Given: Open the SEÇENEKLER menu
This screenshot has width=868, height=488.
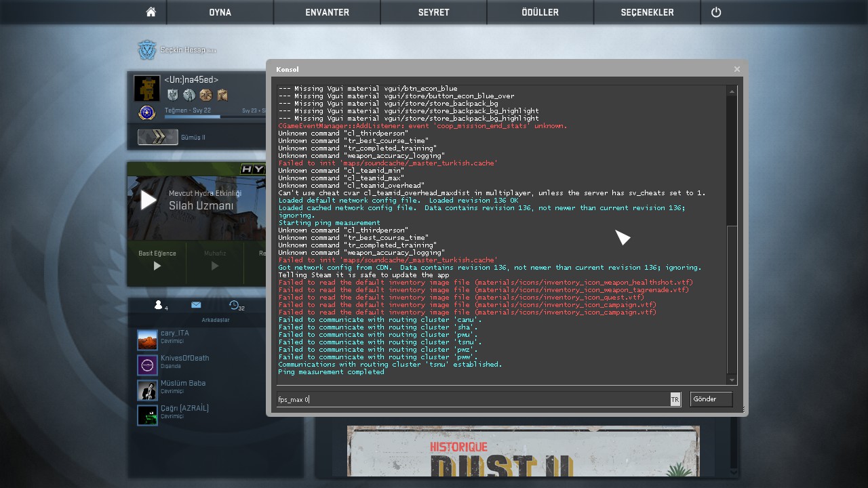Looking at the screenshot, I should (648, 12).
